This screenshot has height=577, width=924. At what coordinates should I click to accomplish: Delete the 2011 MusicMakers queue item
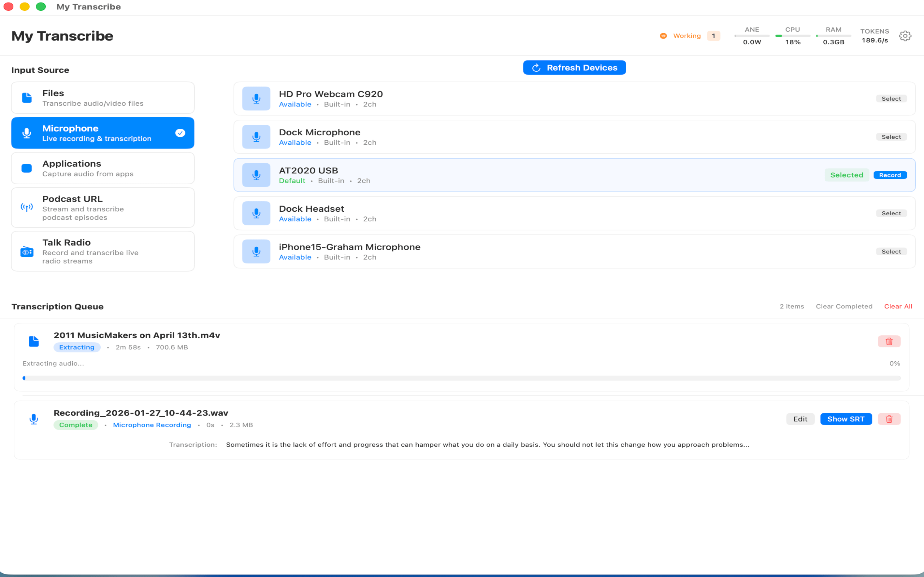[x=889, y=341]
